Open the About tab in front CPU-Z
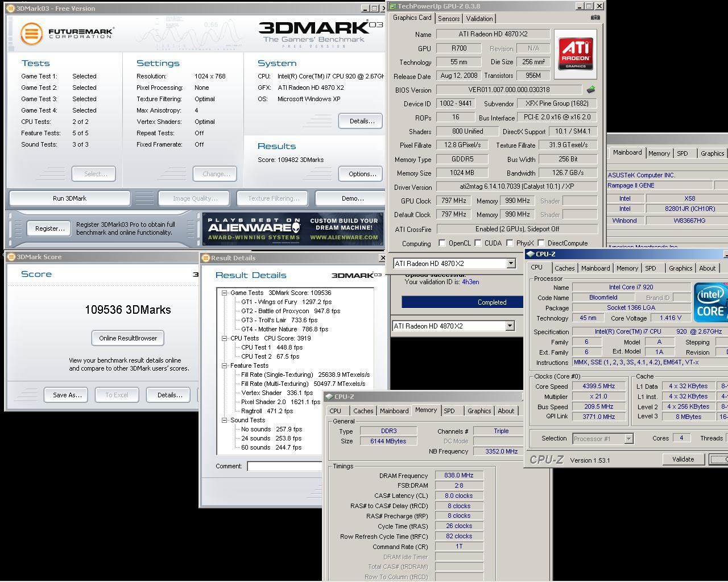Screen dimensions: 728x582 click(x=708, y=268)
